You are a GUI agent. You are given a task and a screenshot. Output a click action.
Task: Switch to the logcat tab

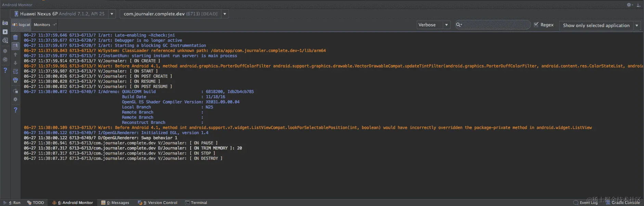click(21, 25)
